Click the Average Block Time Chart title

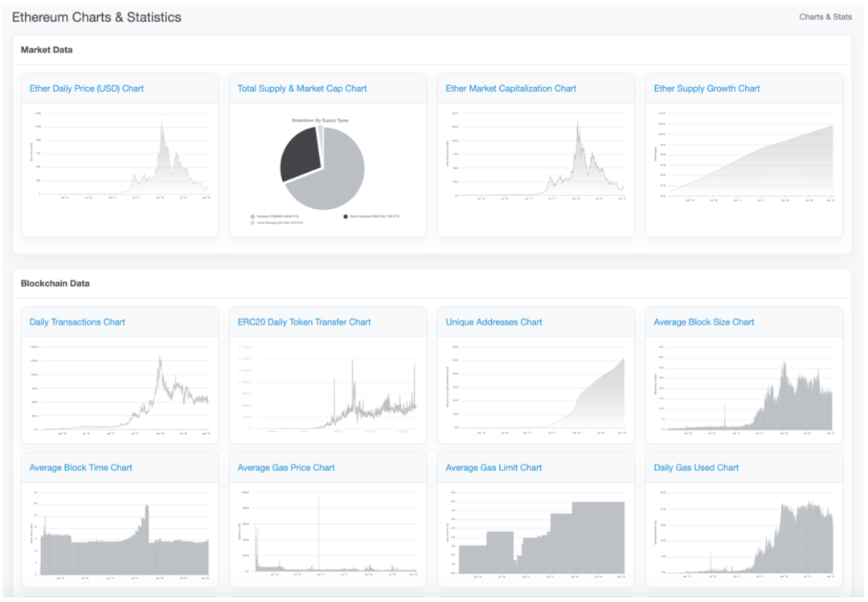(80, 468)
